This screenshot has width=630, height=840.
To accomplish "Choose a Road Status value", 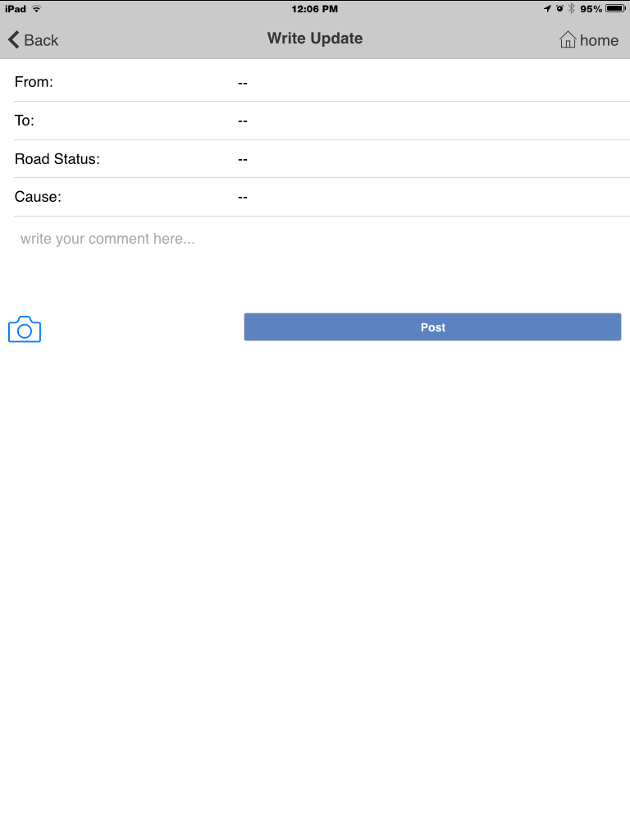I will click(243, 159).
